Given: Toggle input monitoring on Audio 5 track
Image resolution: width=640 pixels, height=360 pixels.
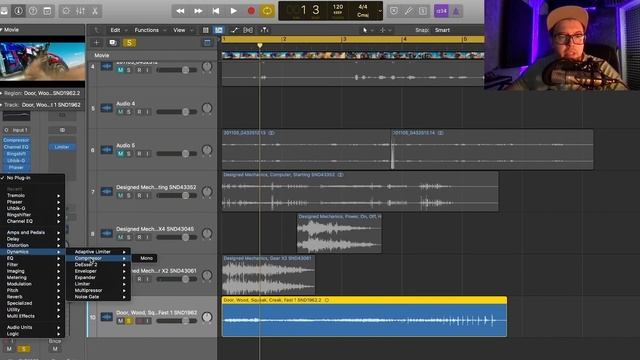Looking at the screenshot, I should [x=147, y=153].
